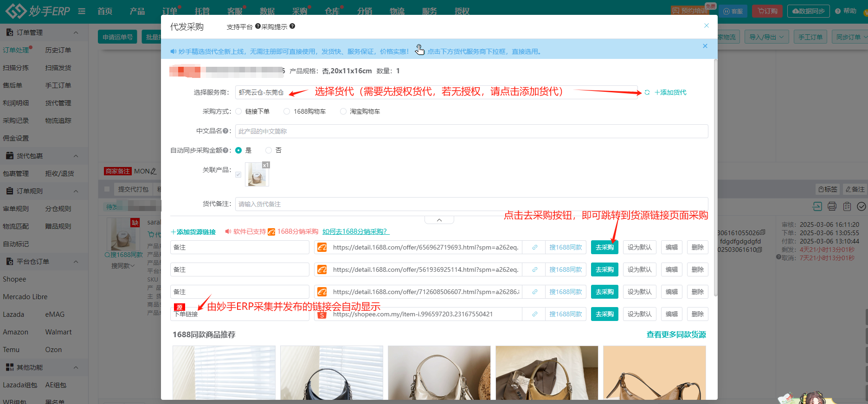Screen dimensions: 868x404
Task: Click the refresh icon beside 添加货代
Action: click(x=647, y=93)
